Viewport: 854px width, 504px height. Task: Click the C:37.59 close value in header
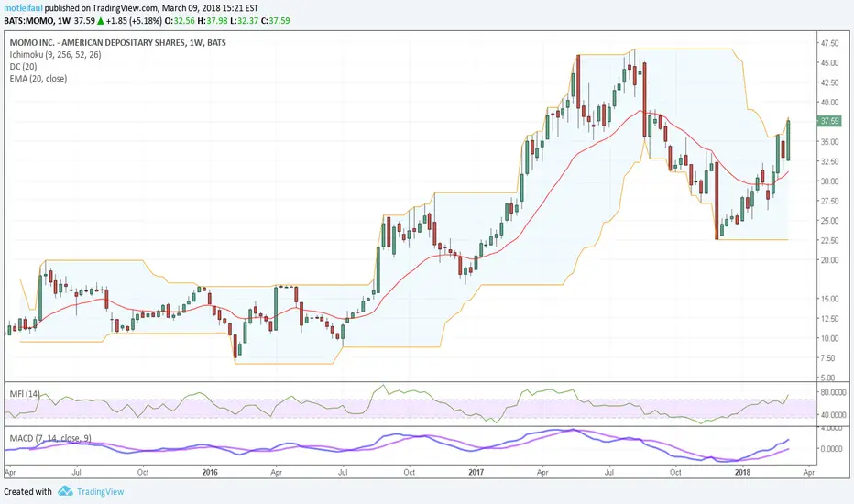(275, 21)
